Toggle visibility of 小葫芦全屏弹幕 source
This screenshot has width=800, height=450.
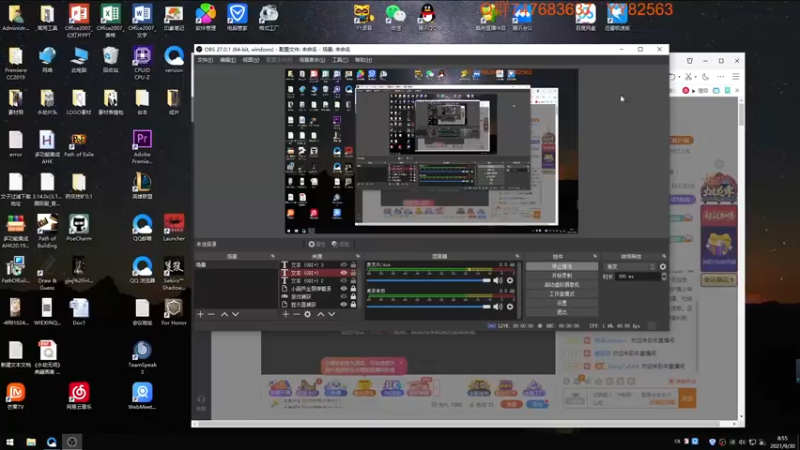(343, 289)
